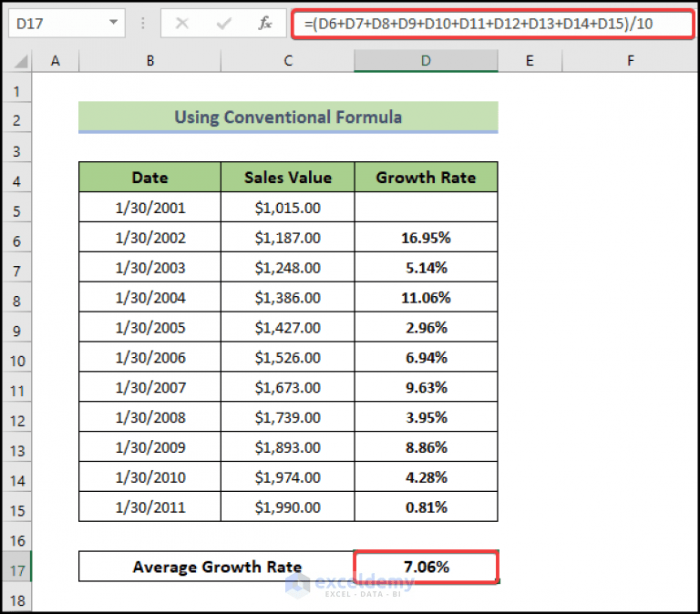Select sales value $1,386.00
700x614 pixels.
pos(288,297)
